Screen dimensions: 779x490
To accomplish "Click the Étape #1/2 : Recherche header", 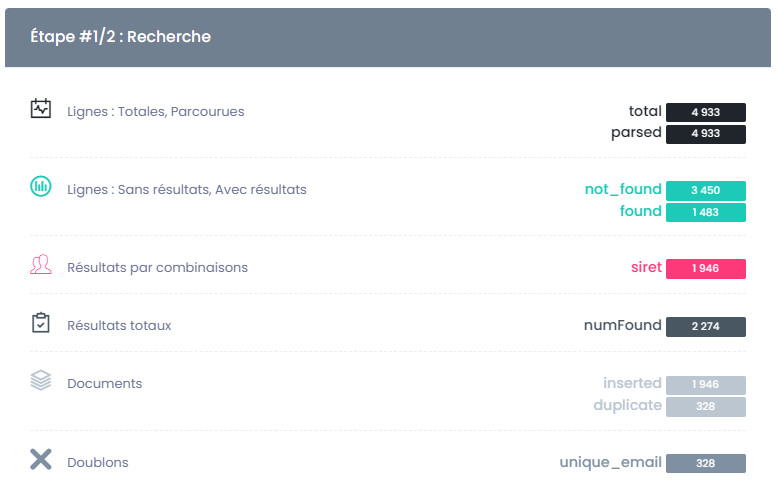I will point(120,37).
